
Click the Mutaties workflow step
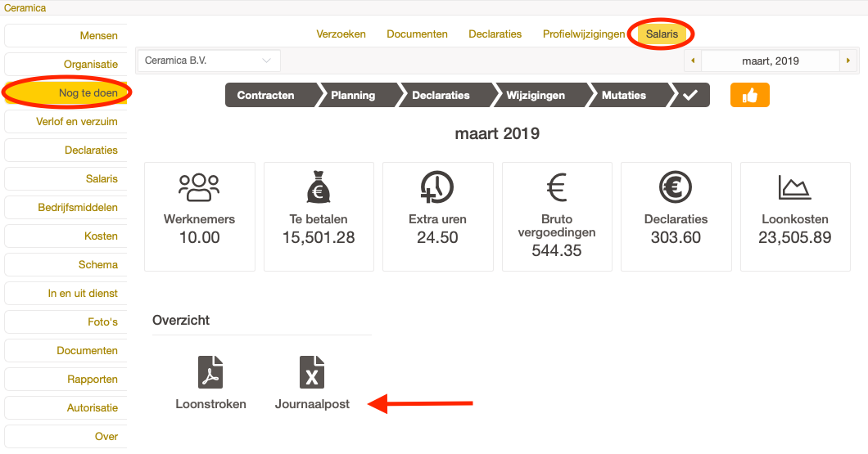pyautogui.click(x=624, y=96)
